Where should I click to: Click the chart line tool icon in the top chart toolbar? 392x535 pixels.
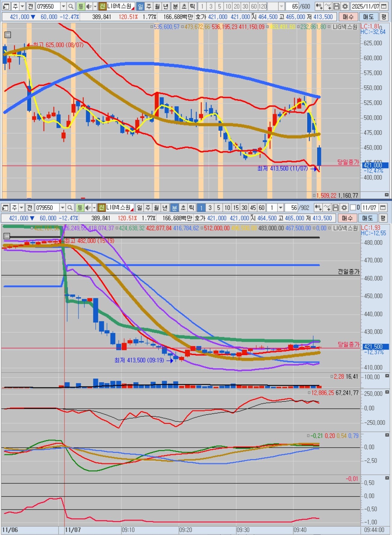coord(328,6)
